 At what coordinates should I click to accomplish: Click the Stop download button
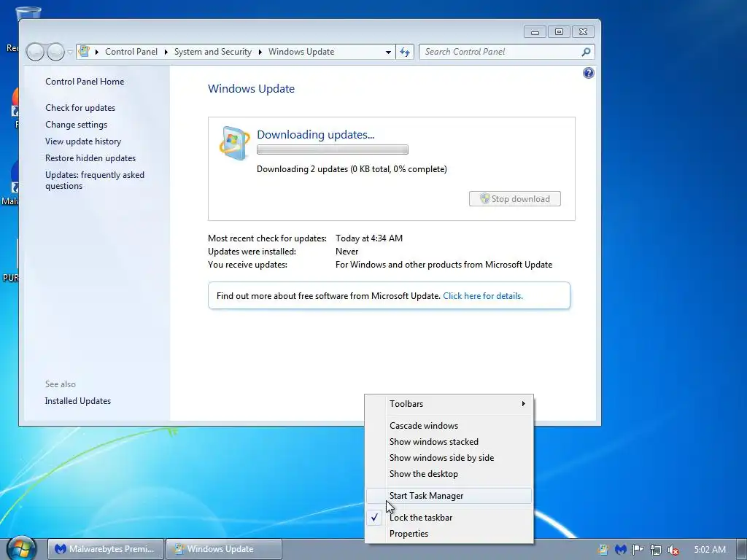point(514,199)
